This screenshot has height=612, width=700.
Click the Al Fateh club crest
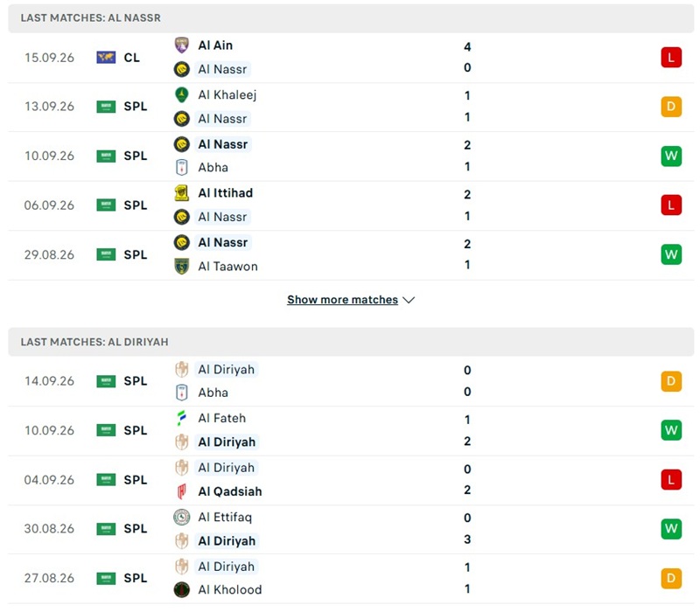click(182, 418)
